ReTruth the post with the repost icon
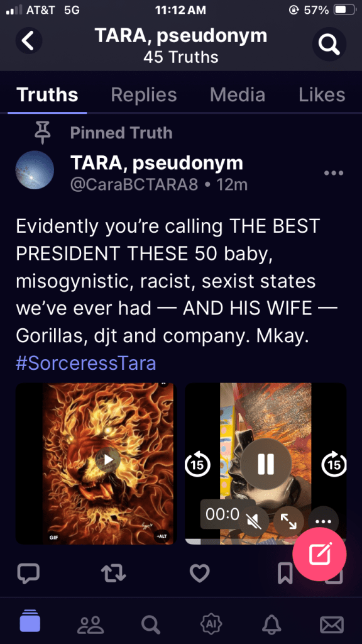362x644 pixels. (x=113, y=574)
